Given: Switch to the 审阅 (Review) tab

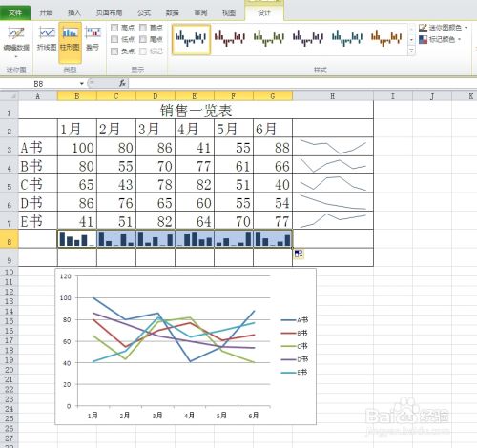Looking at the screenshot, I should [x=200, y=12].
